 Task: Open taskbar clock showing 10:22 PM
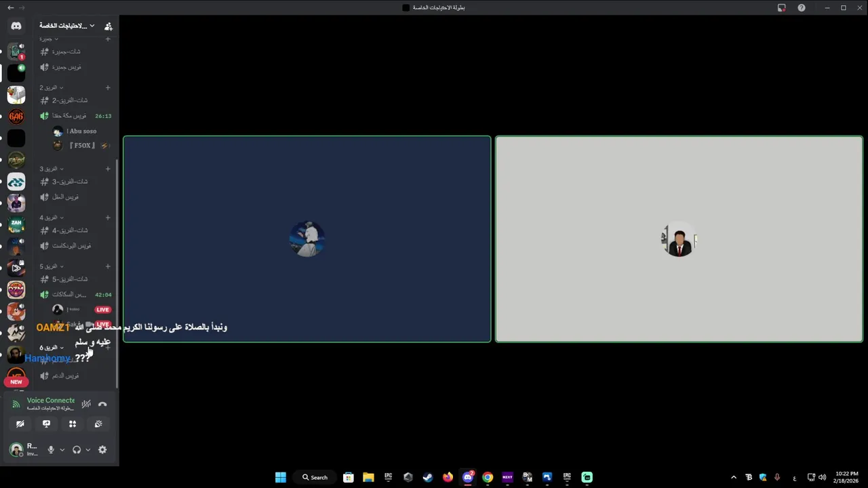[846, 477]
